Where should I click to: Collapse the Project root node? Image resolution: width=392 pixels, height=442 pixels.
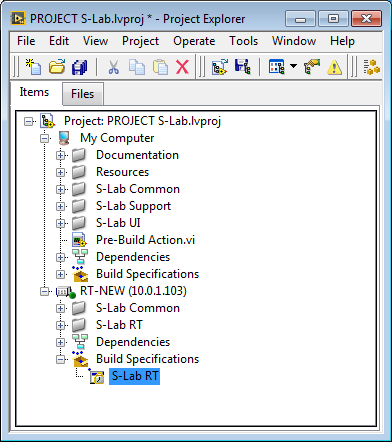tap(29, 121)
